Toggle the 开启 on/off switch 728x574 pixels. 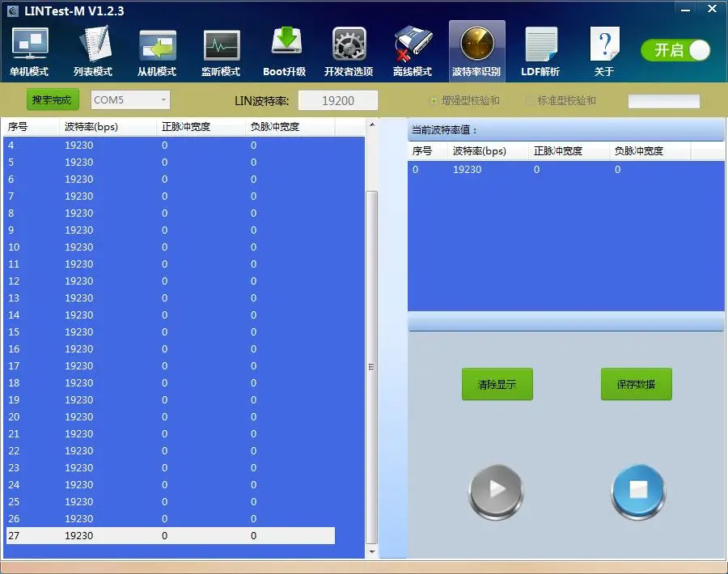point(675,50)
